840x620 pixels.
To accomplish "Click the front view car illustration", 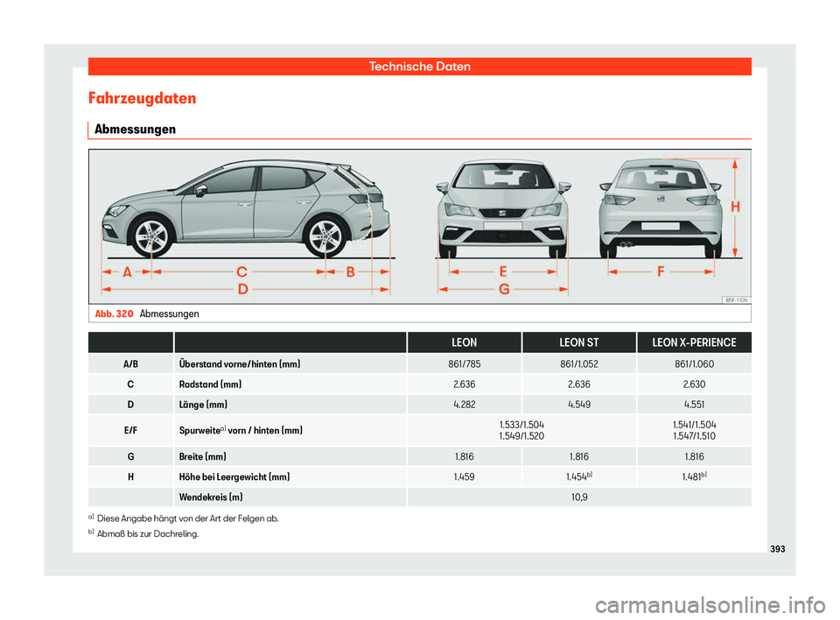I will [x=503, y=209].
